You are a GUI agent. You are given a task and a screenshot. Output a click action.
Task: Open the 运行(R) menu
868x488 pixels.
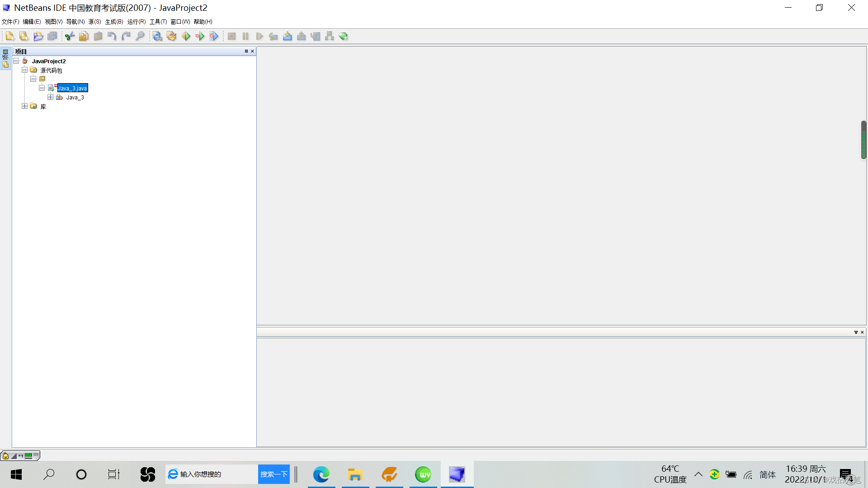click(136, 22)
